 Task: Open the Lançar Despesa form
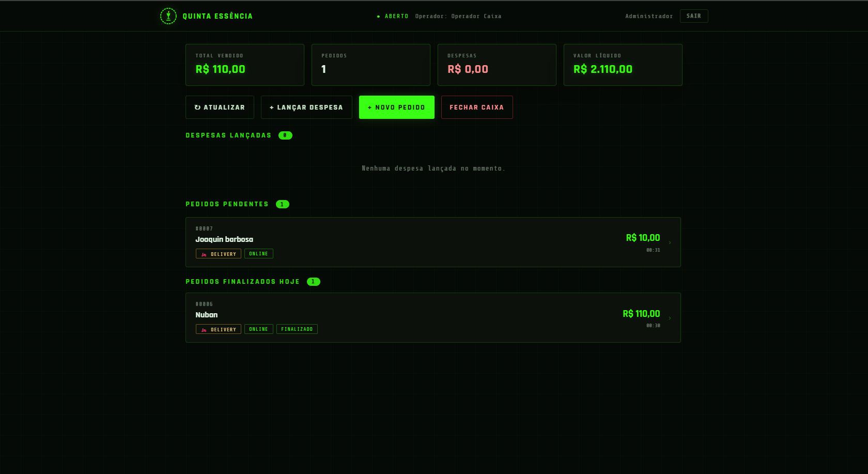[306, 108]
